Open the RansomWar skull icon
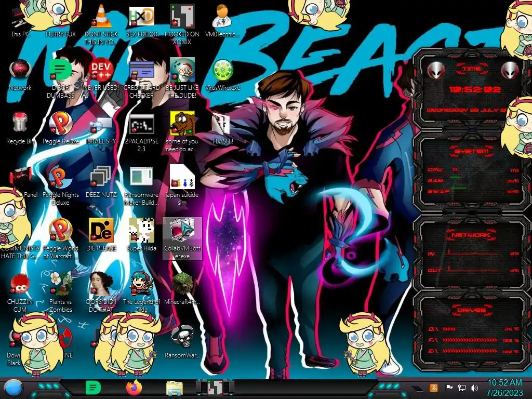 click(182, 342)
